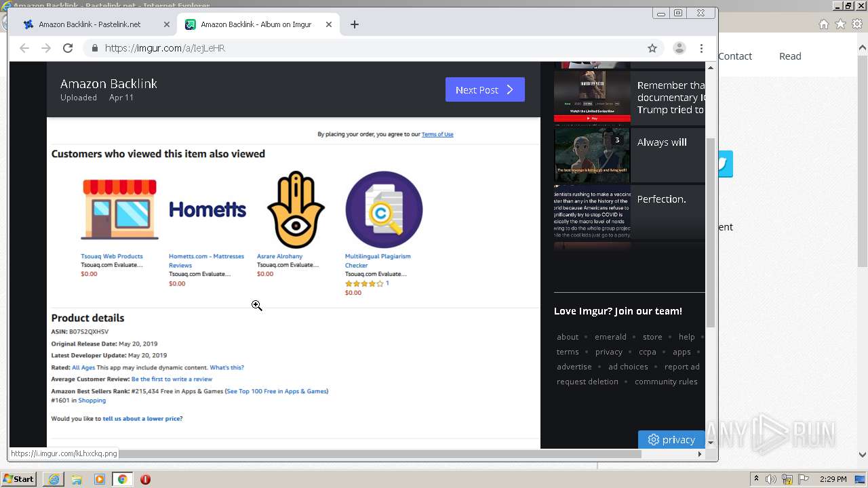868x488 pixels.
Task: Click the Asrare Alrohany hamsa hand icon
Action: coord(296,209)
